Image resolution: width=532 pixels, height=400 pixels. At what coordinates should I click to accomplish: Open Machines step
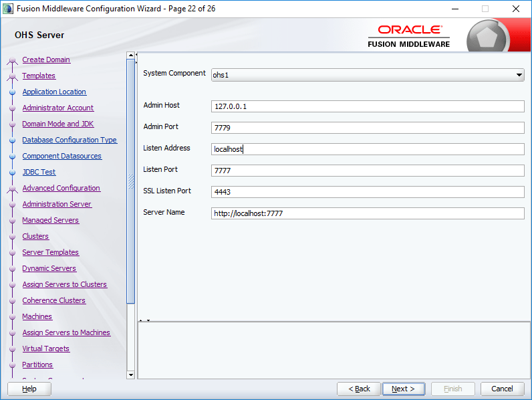click(37, 316)
